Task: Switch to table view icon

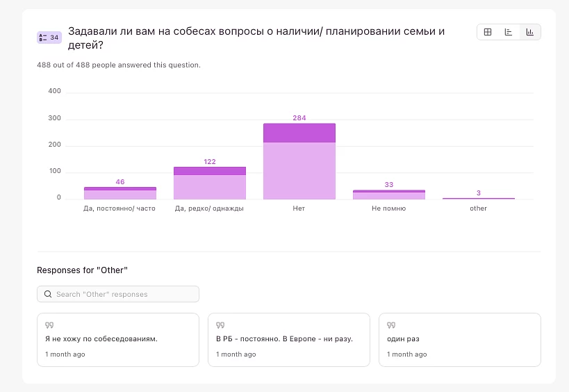Action: tap(488, 32)
